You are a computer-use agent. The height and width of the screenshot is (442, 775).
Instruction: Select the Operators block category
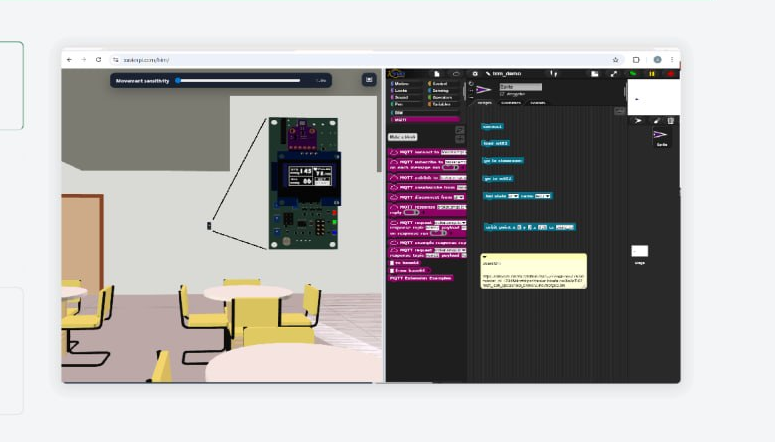443,97
